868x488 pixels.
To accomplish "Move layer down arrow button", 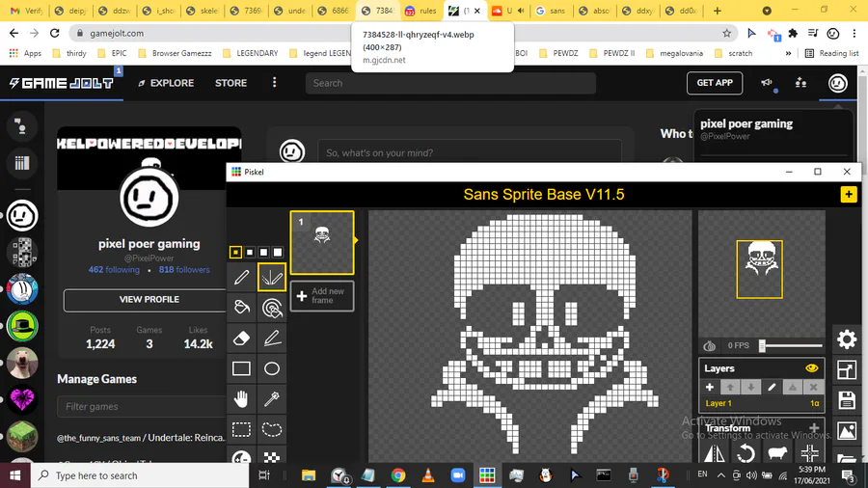I will click(751, 388).
